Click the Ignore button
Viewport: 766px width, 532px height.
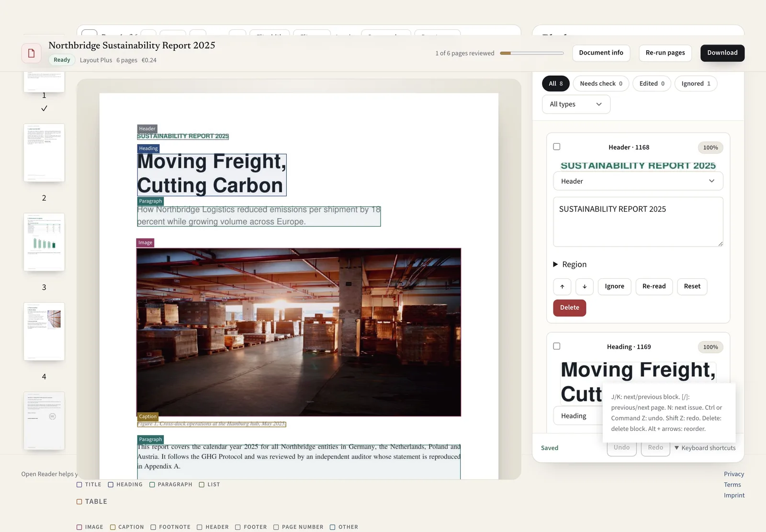[614, 286]
